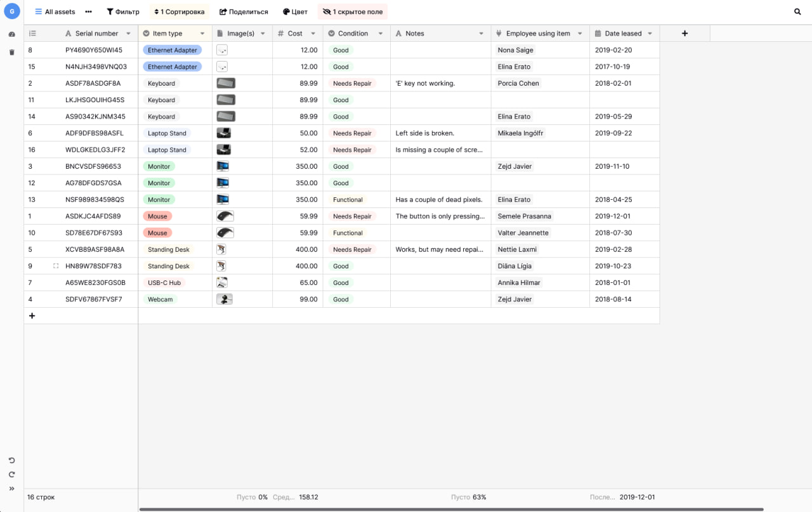Expand sidebar with double chevron icon
The width and height of the screenshot is (812, 512).
coord(11,489)
